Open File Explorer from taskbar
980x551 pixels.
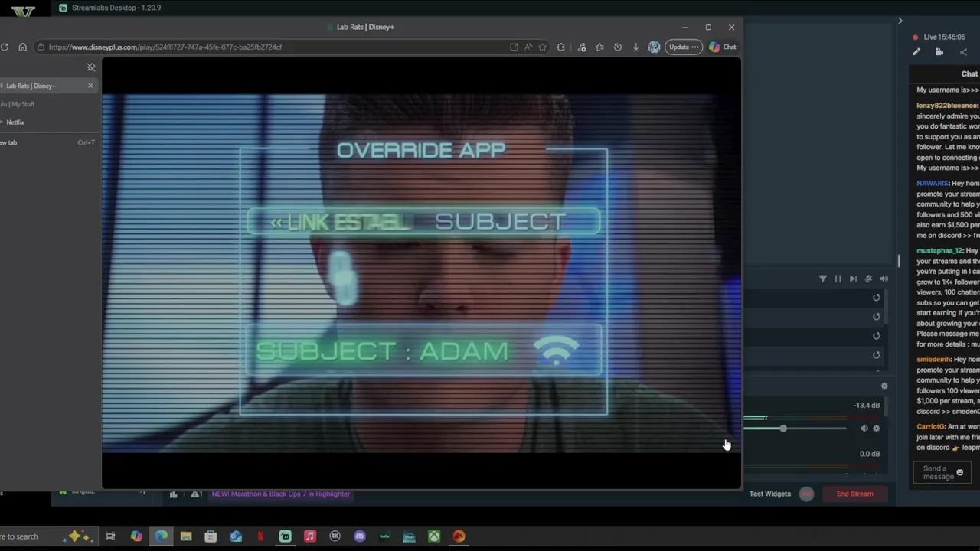(186, 536)
